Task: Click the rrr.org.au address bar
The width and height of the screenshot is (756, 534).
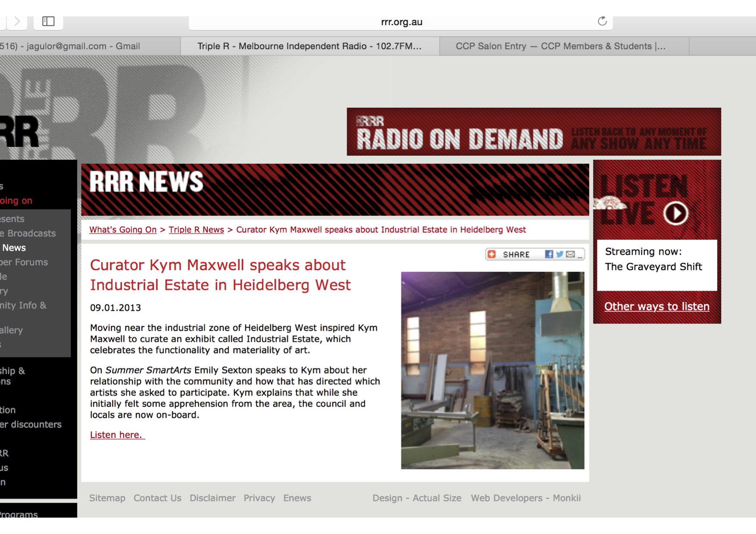Action: [x=401, y=22]
